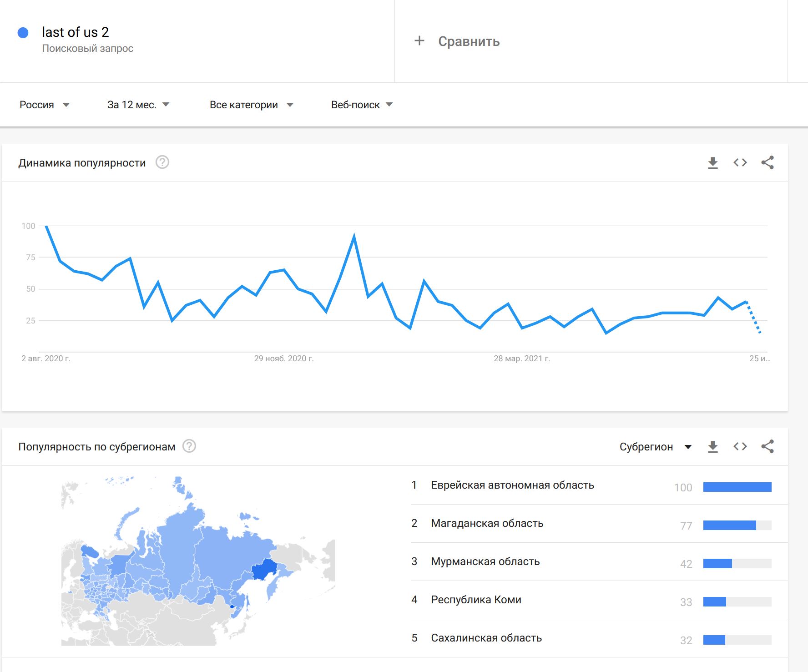Image resolution: width=808 pixels, height=672 pixels.
Task: Click the blue color dot for last of us 2
Action: 23,33
